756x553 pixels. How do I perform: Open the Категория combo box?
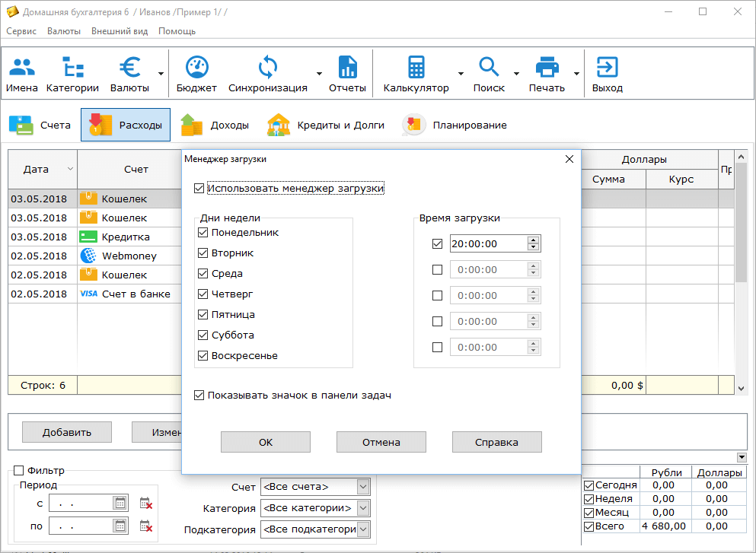click(363, 508)
